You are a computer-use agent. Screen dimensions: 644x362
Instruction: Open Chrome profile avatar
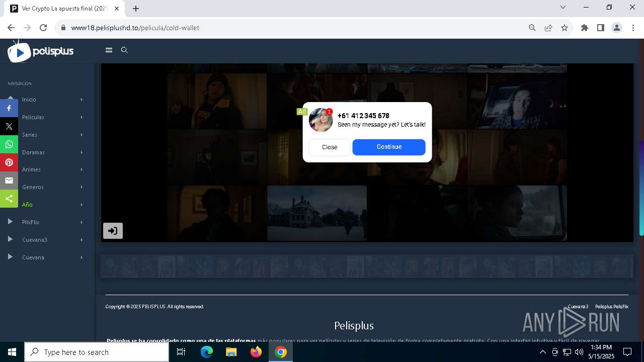pos(617,28)
